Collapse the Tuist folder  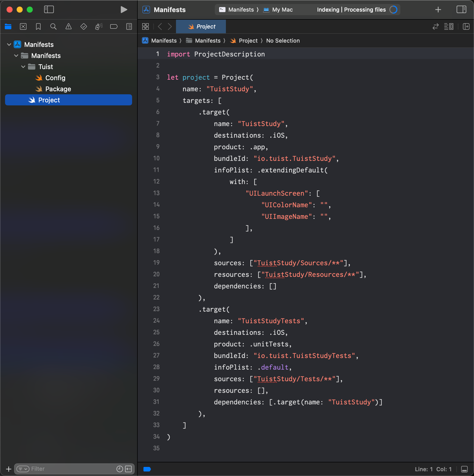23,67
